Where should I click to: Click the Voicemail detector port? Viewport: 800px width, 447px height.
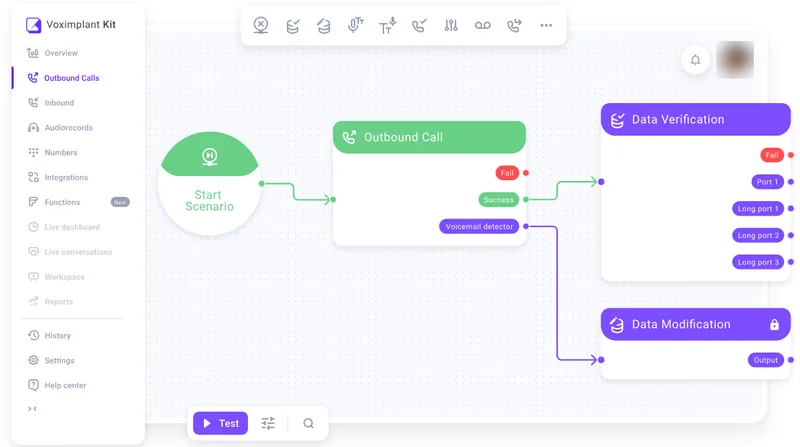point(479,227)
